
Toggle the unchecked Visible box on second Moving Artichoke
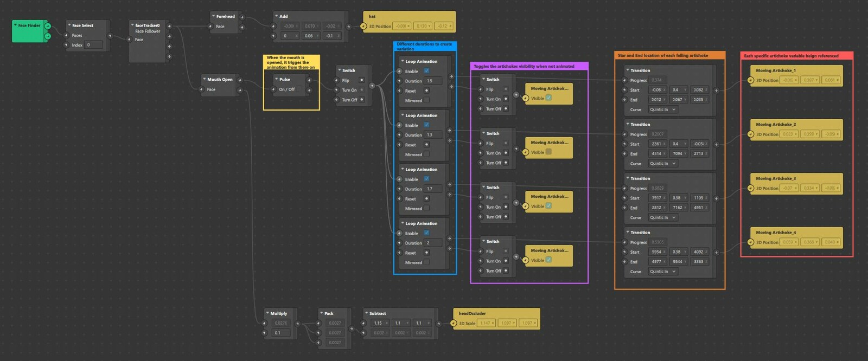click(x=548, y=152)
